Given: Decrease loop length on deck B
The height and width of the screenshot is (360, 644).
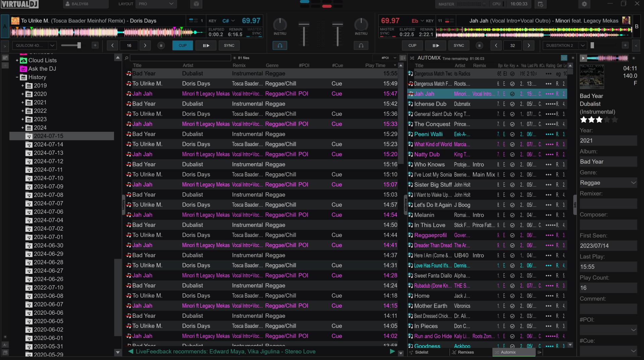Looking at the screenshot, I should click(496, 46).
